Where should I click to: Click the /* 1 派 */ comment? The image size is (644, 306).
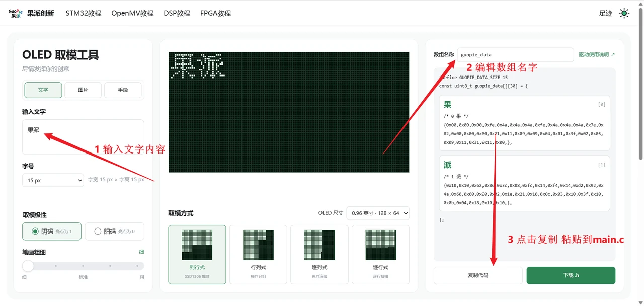(456, 177)
